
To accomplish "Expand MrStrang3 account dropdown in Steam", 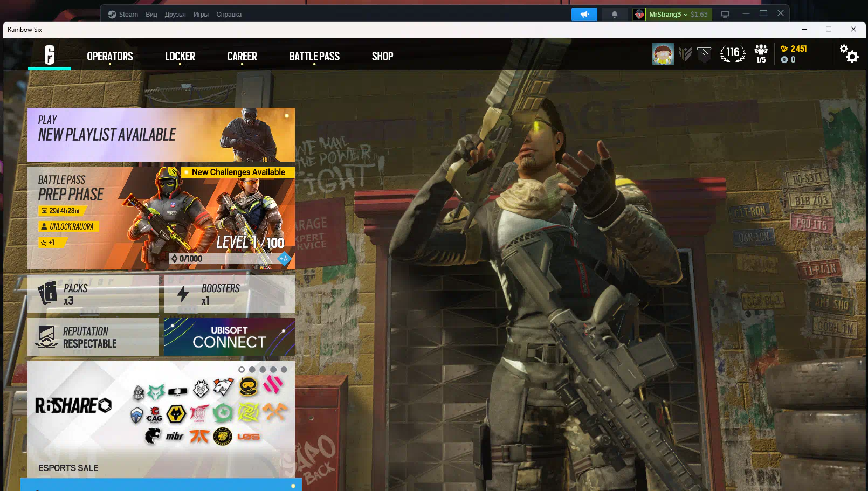I will 668,15.
